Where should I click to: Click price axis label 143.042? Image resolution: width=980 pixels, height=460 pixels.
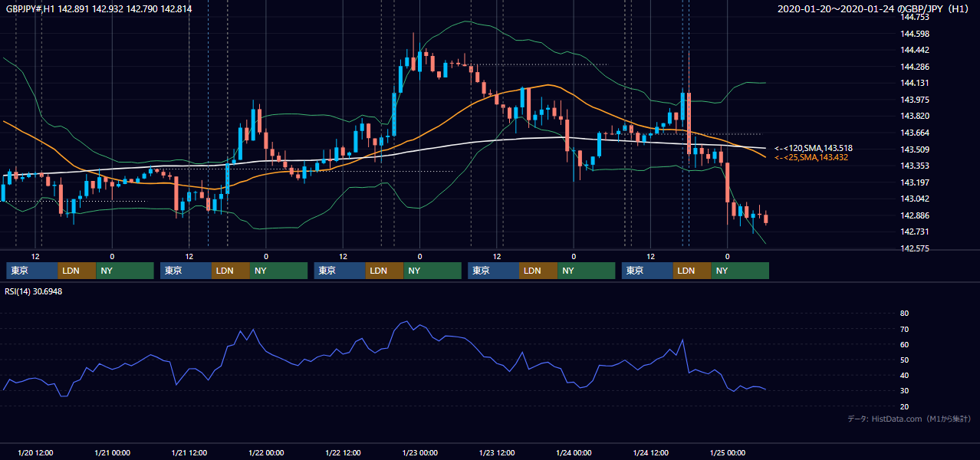(x=916, y=199)
